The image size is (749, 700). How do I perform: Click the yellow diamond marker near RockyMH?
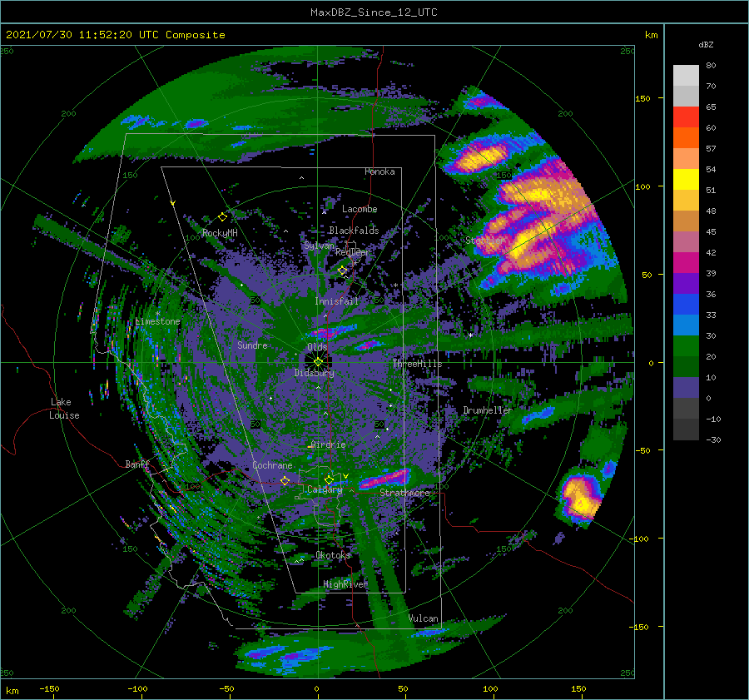click(x=222, y=217)
